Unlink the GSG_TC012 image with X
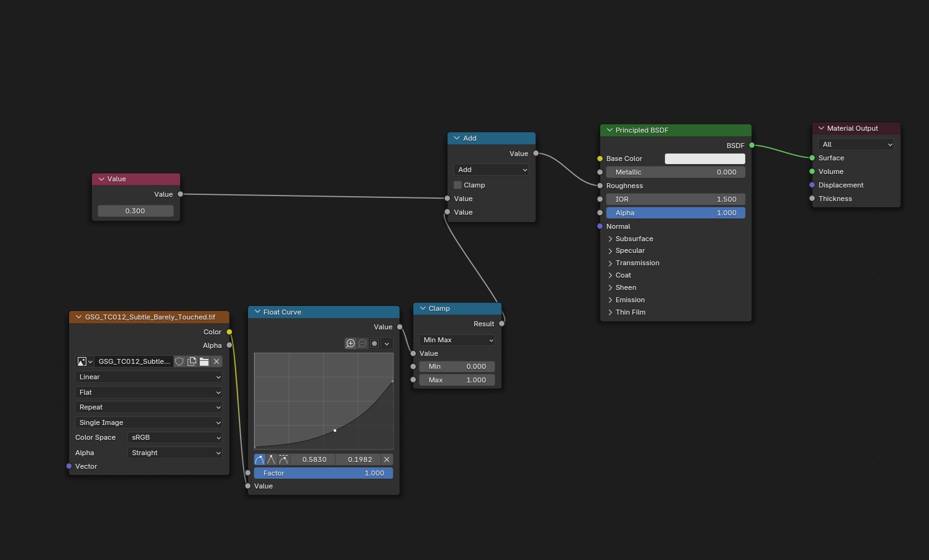929x560 pixels. (x=217, y=361)
